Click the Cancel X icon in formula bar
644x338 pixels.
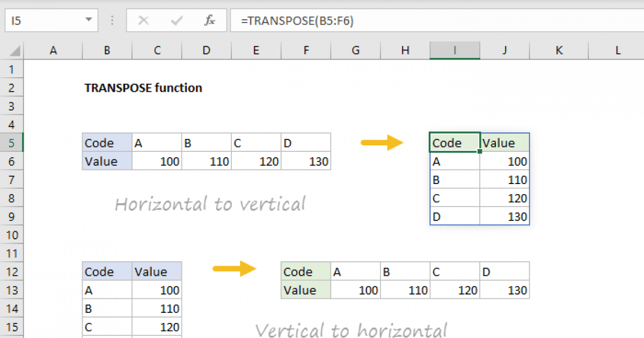click(144, 20)
